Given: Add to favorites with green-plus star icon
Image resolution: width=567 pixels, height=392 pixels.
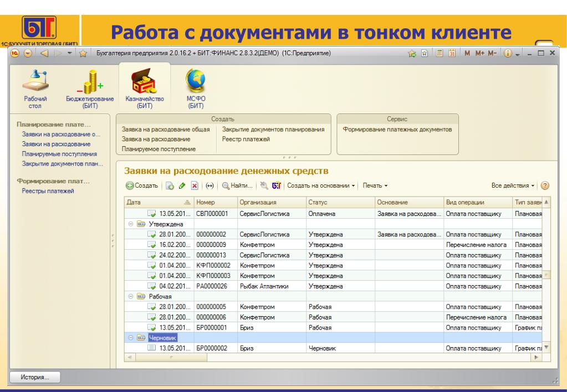Looking at the screenshot, I should (x=412, y=54).
